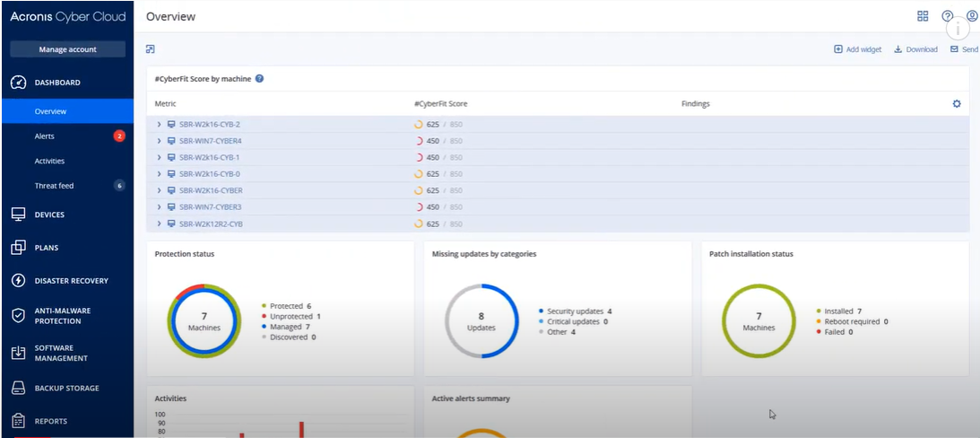This screenshot has width=980, height=438.
Task: Click score gauge icon for SBR-W2k16-CYB-1
Action: click(x=419, y=158)
